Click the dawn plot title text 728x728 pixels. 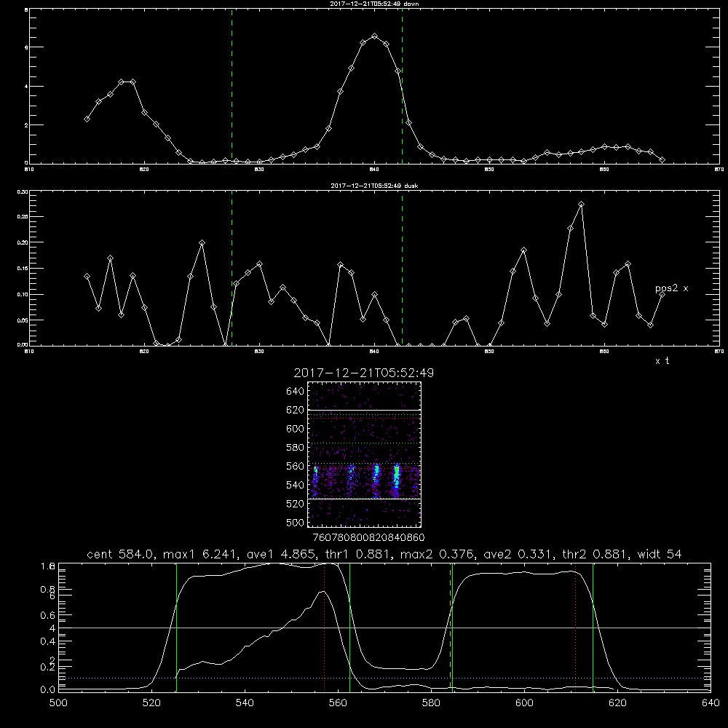(x=374, y=4)
